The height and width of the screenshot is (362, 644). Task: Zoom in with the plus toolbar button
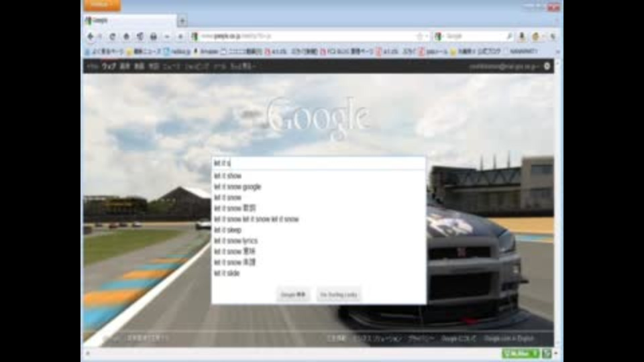[x=180, y=36]
